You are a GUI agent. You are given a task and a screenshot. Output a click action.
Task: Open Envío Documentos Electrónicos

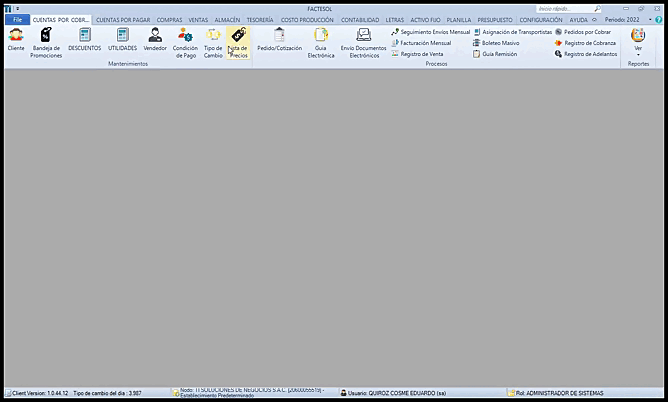pyautogui.click(x=364, y=41)
